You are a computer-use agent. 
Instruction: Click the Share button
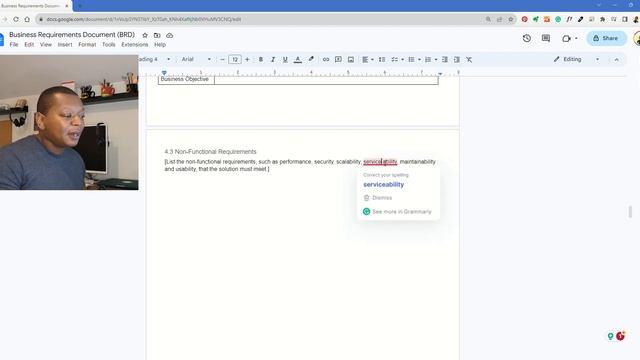click(606, 38)
